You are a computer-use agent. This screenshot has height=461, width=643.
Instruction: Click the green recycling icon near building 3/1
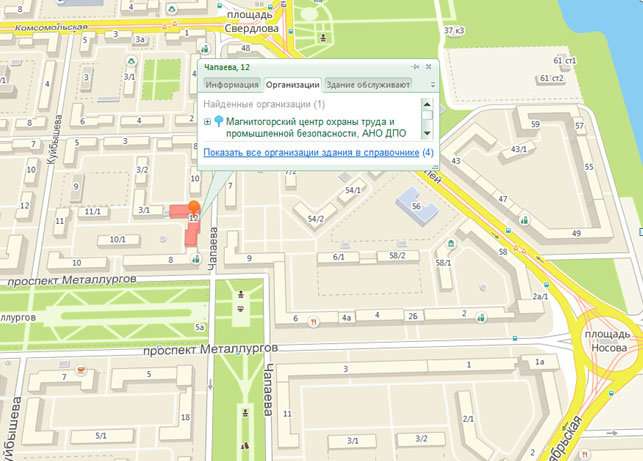(131, 62)
